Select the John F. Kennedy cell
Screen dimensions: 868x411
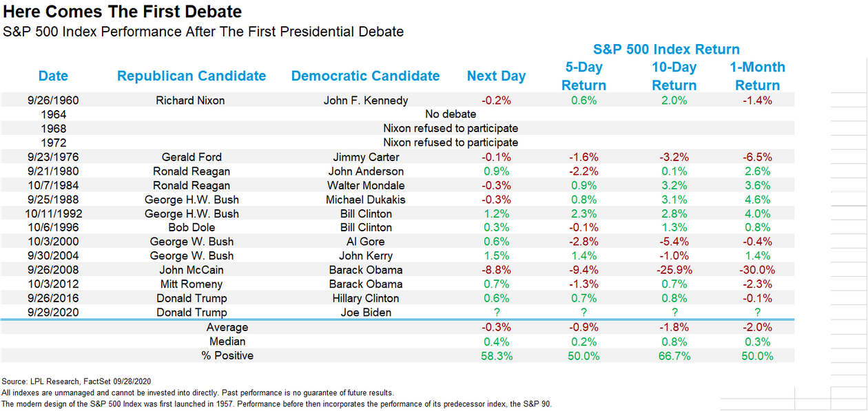pyautogui.click(x=366, y=101)
